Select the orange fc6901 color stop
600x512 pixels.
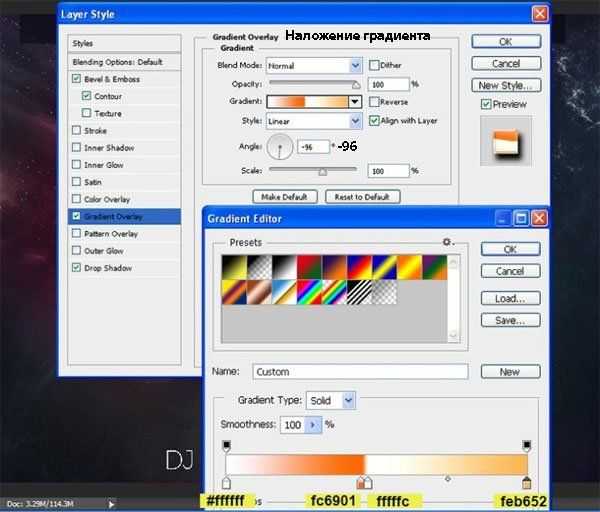[361, 483]
